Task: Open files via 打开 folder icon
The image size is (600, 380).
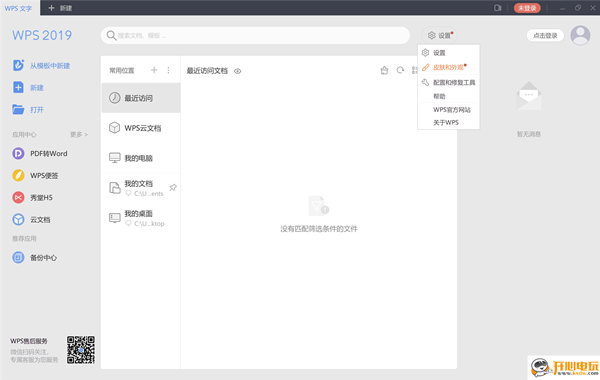Action: coord(18,109)
